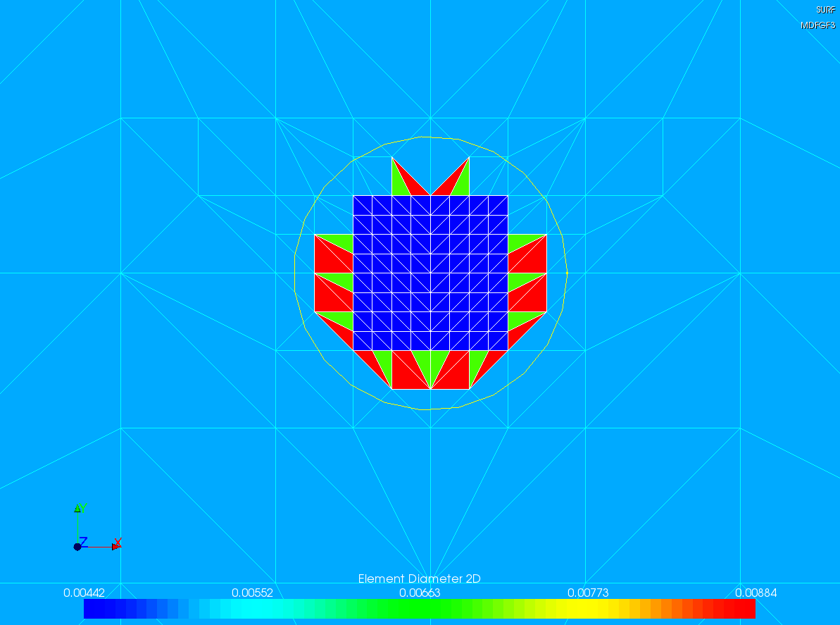Click the 0.00442 minimum legend value
840x625 pixels.
click(84, 593)
